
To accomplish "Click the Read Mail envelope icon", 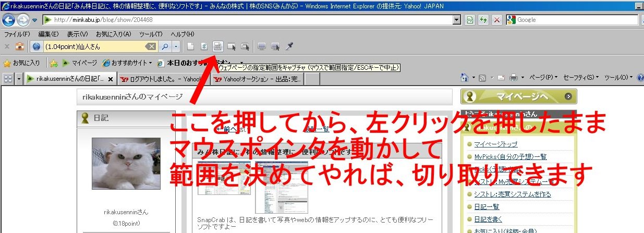I will tap(501, 78).
